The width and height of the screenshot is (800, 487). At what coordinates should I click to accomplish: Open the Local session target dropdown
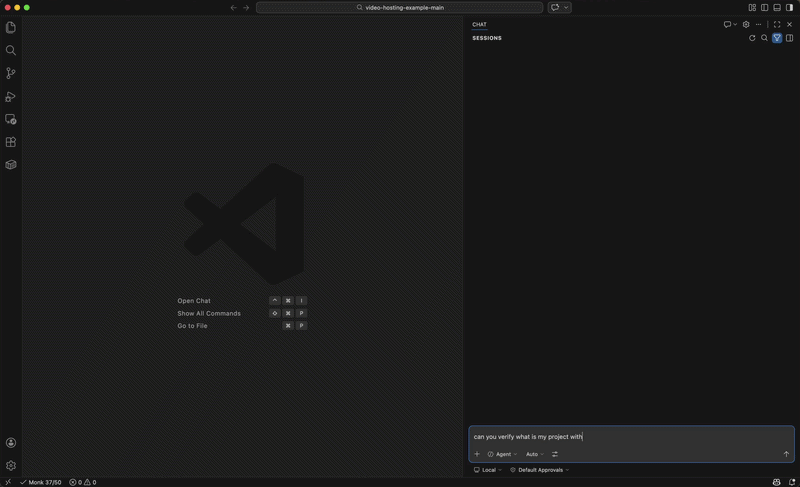(488, 470)
